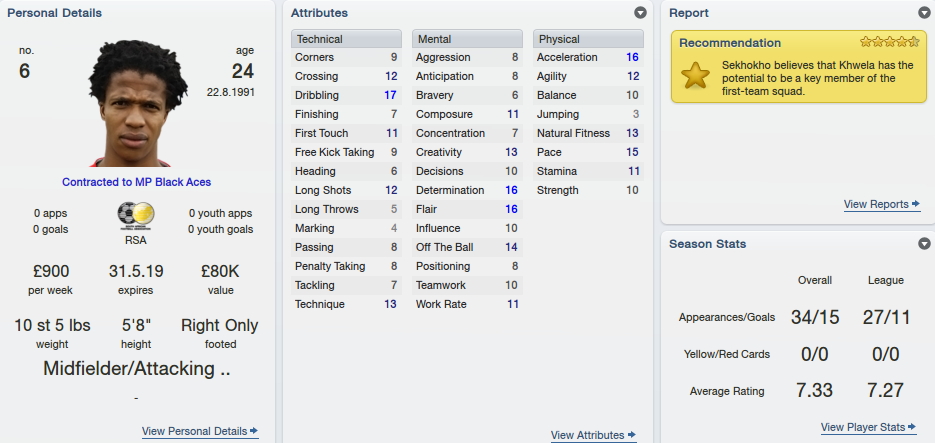Open the View Player Stats link

coord(863,427)
